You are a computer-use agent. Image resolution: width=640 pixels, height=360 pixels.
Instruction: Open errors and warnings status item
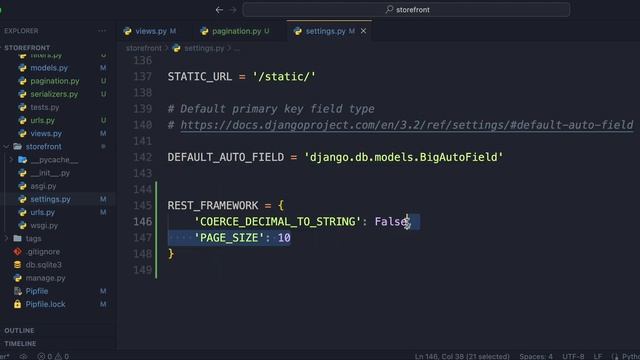pyautogui.click(x=53, y=356)
